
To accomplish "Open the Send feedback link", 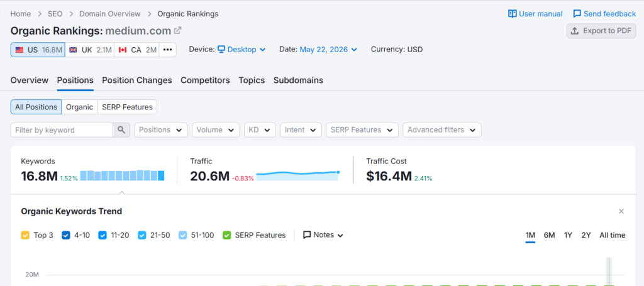I will [x=604, y=14].
